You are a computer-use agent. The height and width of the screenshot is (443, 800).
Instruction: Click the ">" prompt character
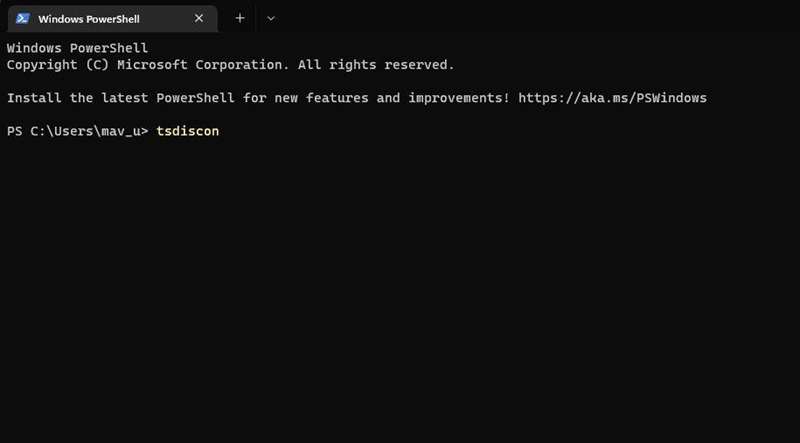[145, 131]
